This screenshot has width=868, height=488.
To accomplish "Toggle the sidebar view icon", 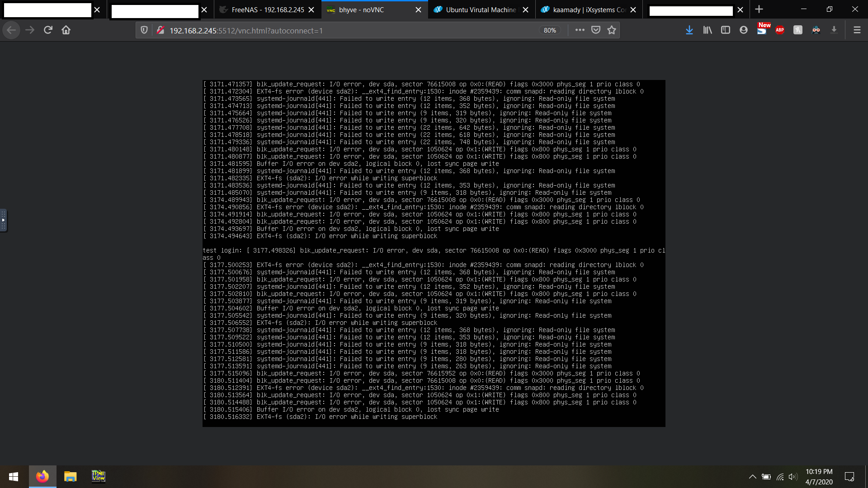I will (726, 30).
